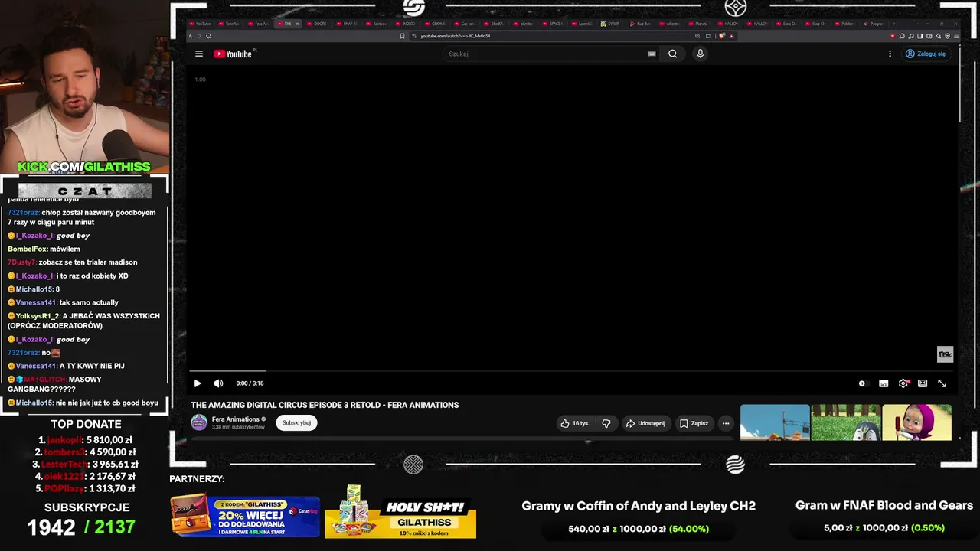Screen dimensions: 980x551
Task: Open more actions menu beside Zapisz
Action: (726, 423)
